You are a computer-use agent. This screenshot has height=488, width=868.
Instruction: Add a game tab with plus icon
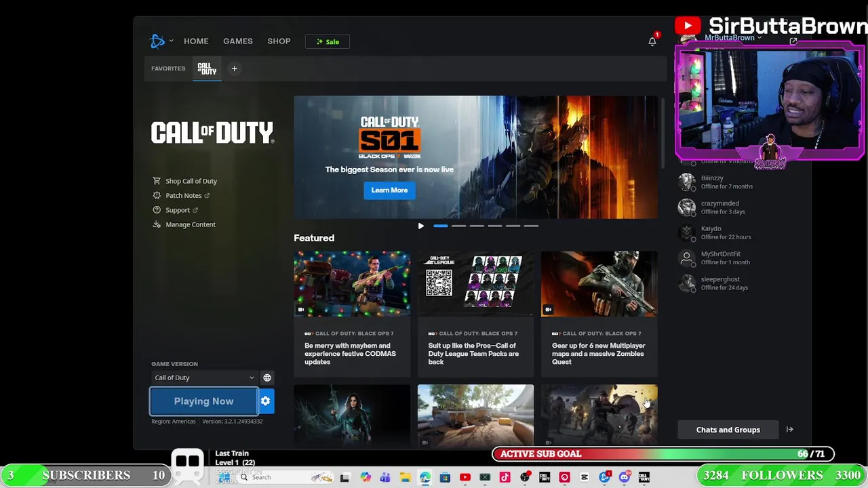point(234,68)
